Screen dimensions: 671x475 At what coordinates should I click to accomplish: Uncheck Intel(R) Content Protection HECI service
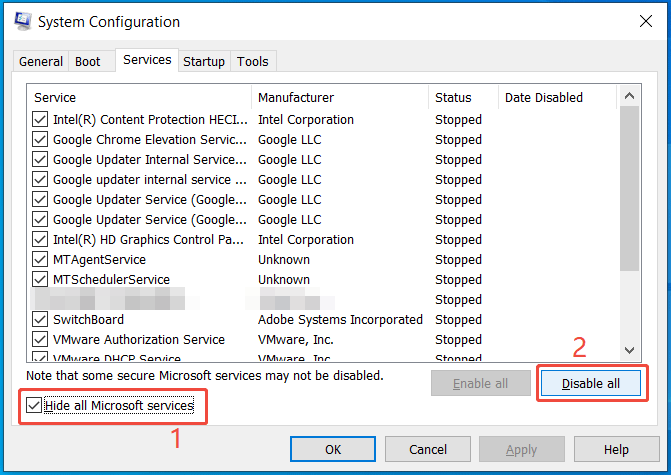[40, 119]
